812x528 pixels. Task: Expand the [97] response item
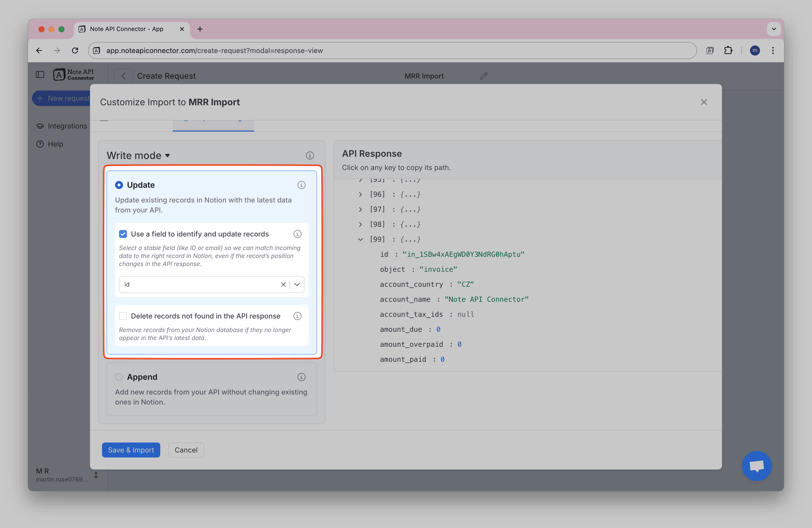tap(360, 209)
